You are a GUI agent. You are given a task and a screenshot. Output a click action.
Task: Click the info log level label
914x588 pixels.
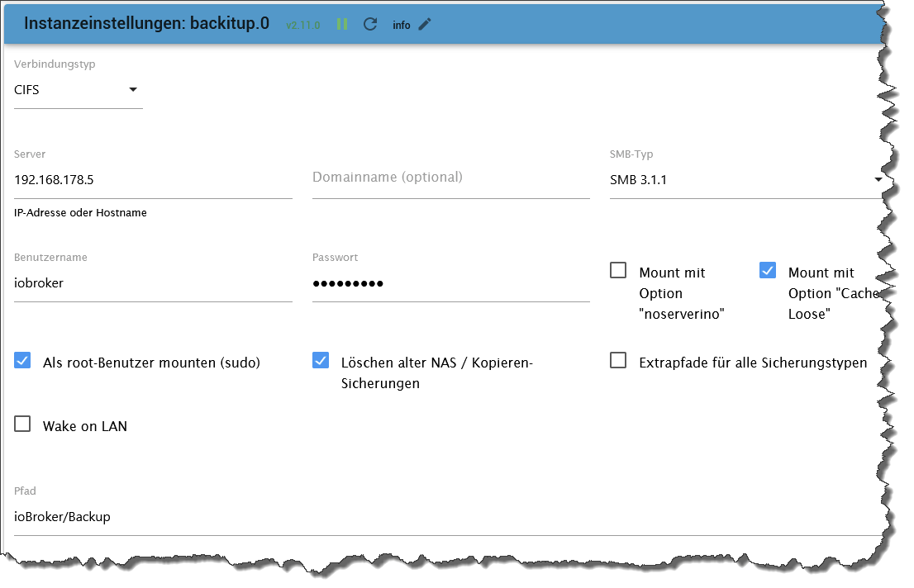click(402, 25)
